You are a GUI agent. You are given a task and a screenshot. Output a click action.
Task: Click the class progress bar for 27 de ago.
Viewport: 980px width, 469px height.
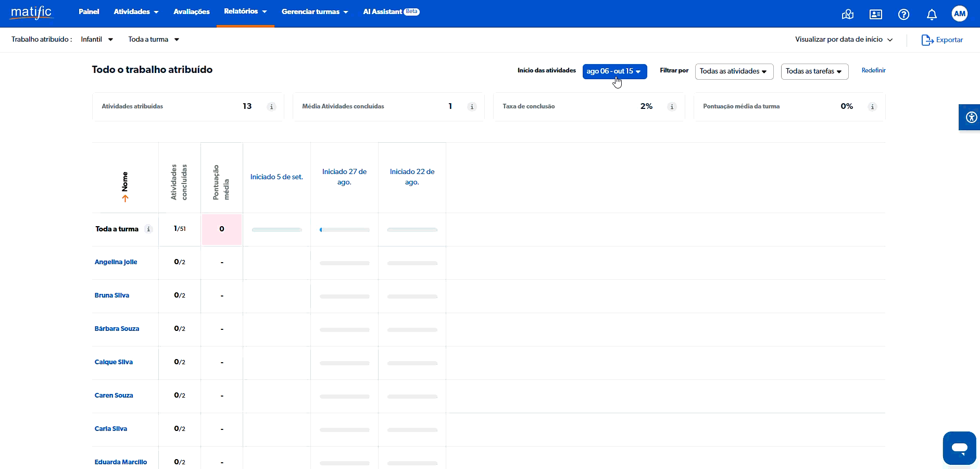pyautogui.click(x=344, y=230)
